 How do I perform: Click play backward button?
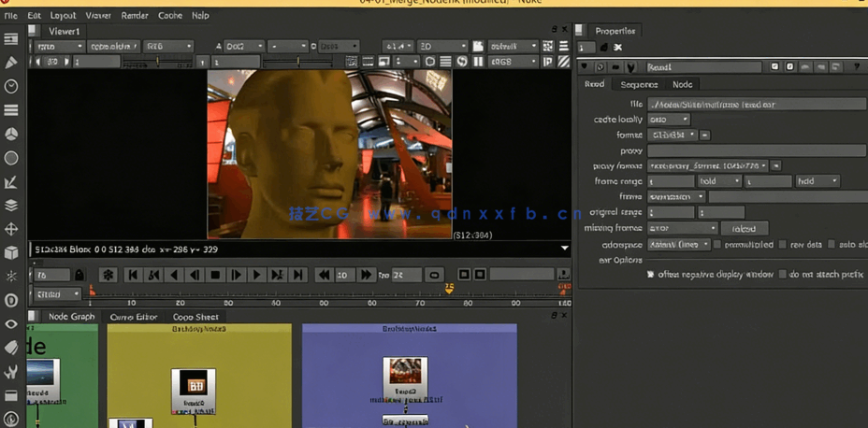pyautogui.click(x=174, y=275)
